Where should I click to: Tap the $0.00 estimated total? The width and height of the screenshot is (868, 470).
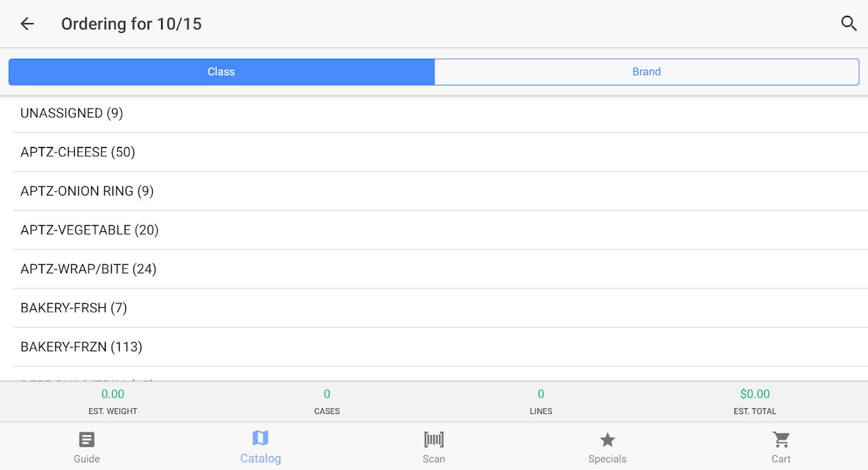(755, 394)
